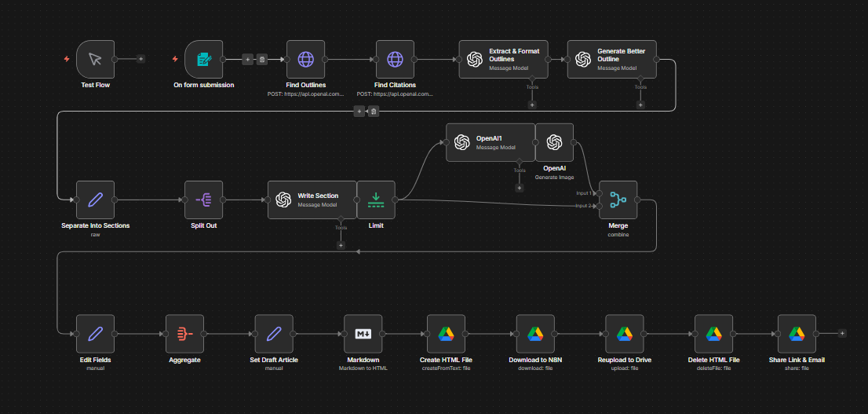
Task: Add a node after Test Flow
Action: (x=140, y=59)
